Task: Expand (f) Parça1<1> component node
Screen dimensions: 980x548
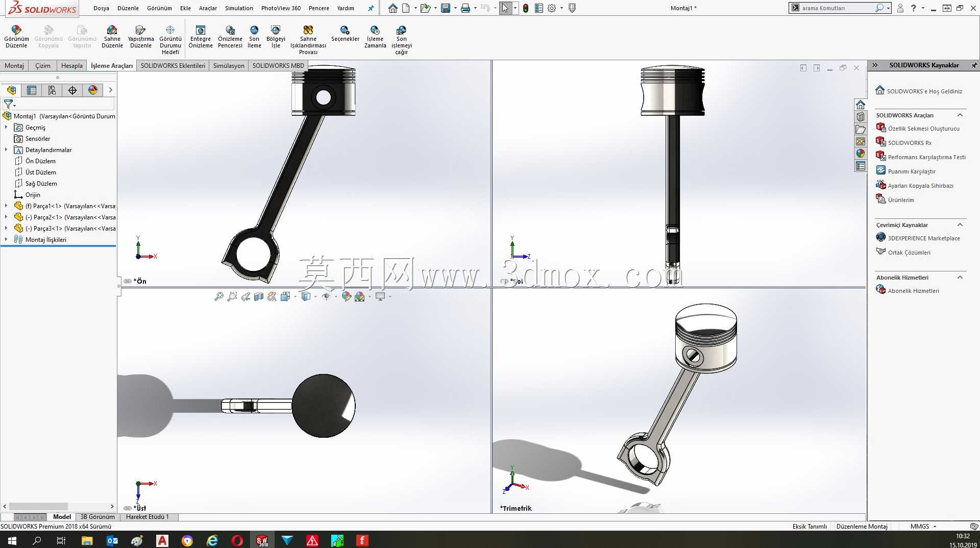Action: tap(6, 206)
